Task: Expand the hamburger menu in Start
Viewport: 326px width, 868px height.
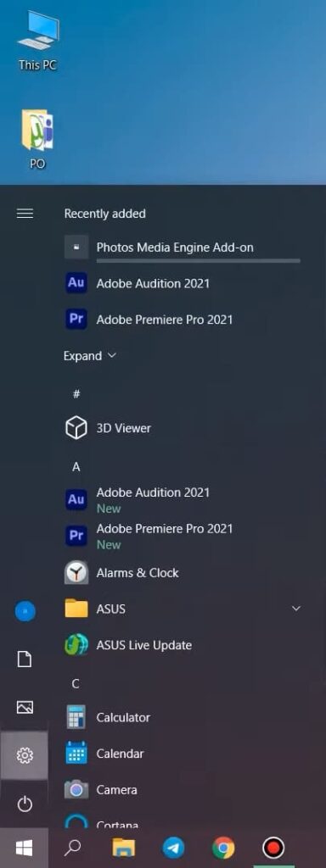Action: click(25, 213)
